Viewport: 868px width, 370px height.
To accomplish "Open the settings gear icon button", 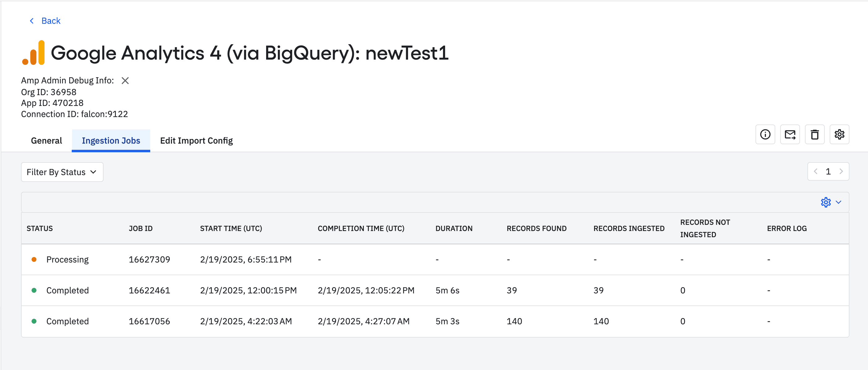I will (839, 134).
